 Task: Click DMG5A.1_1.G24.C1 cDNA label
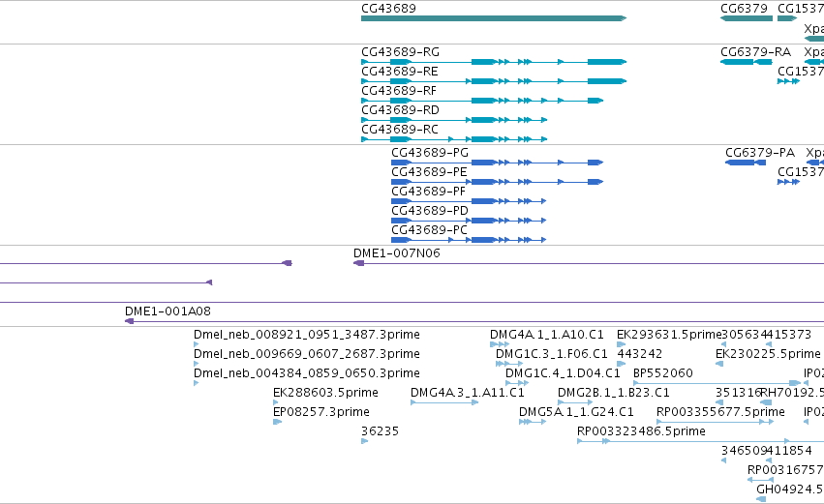tap(576, 413)
